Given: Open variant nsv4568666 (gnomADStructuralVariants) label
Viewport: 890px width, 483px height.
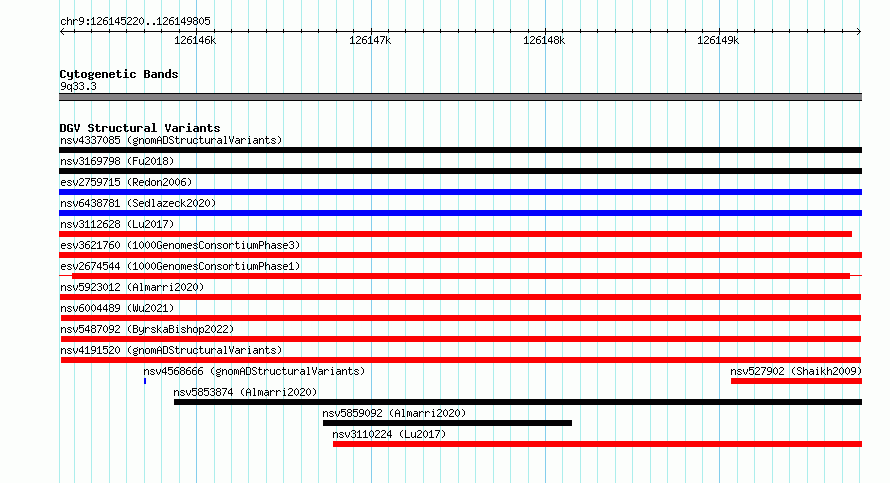Looking at the screenshot, I should coord(254,371).
